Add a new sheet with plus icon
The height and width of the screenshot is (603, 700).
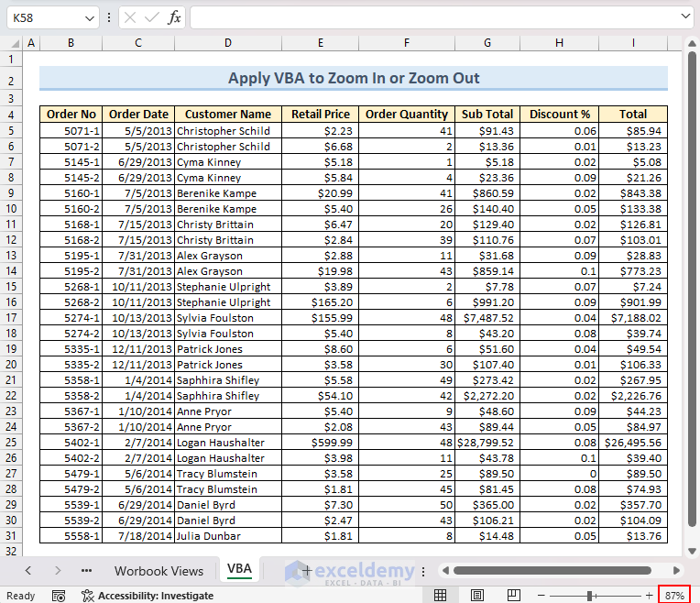point(307,570)
